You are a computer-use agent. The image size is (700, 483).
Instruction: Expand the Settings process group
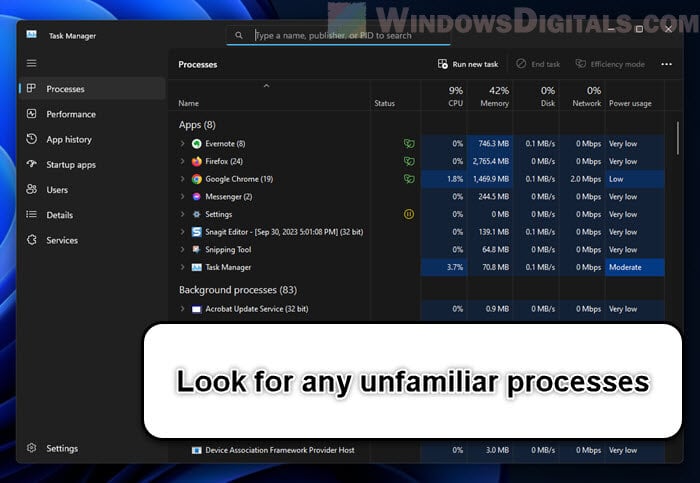coord(182,214)
